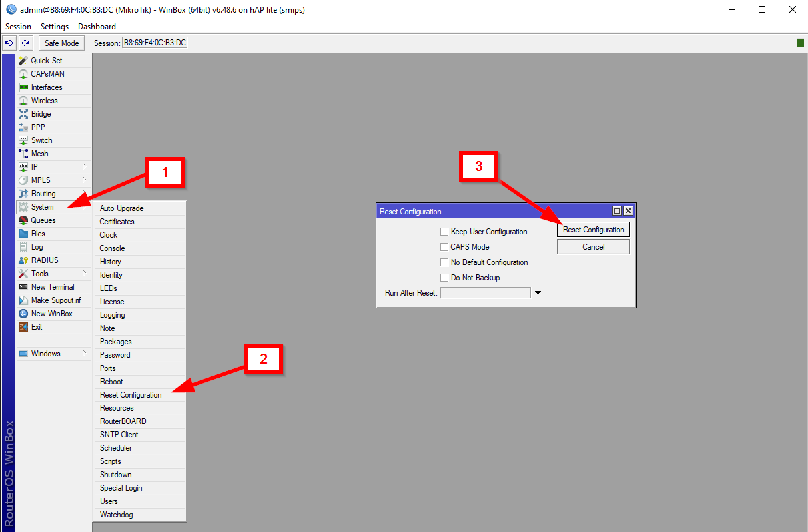Click the Reset Configuration button
The image size is (808, 532).
click(x=594, y=230)
